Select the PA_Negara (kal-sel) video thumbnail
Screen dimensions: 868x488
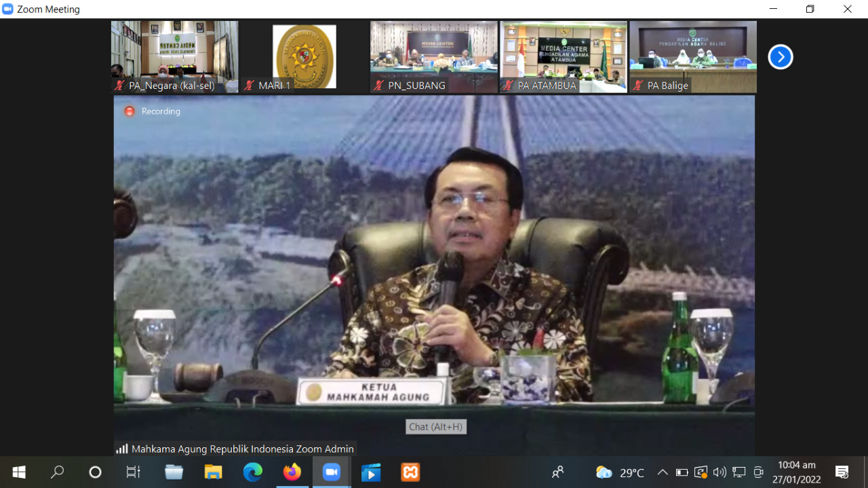pos(175,57)
